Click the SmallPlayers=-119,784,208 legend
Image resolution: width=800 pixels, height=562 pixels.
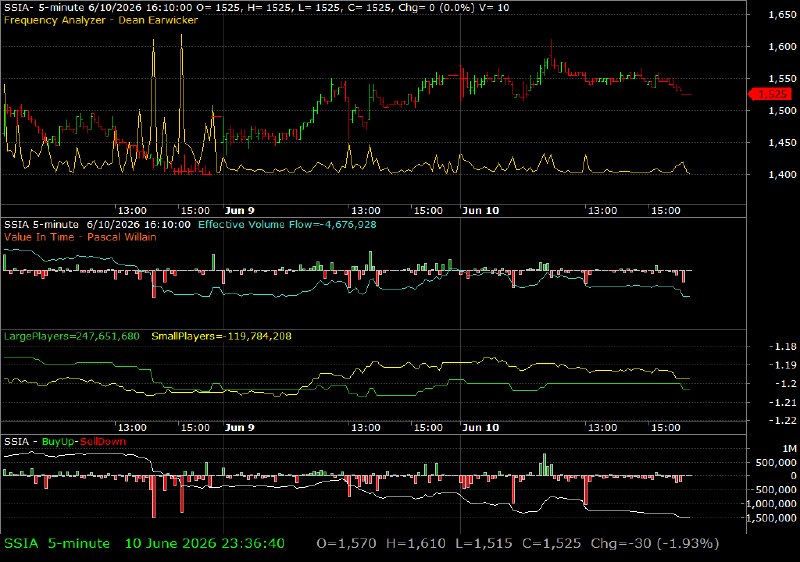pyautogui.click(x=221, y=336)
